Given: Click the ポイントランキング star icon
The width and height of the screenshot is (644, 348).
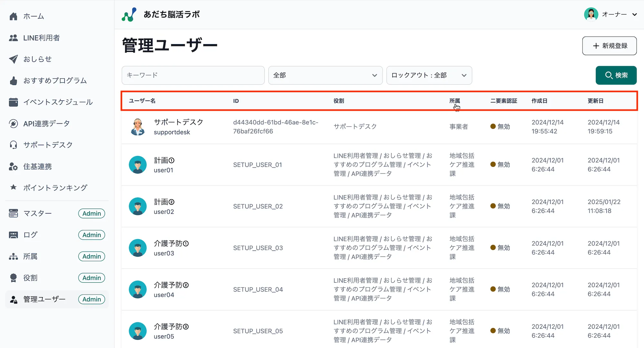Looking at the screenshot, I should [13, 188].
